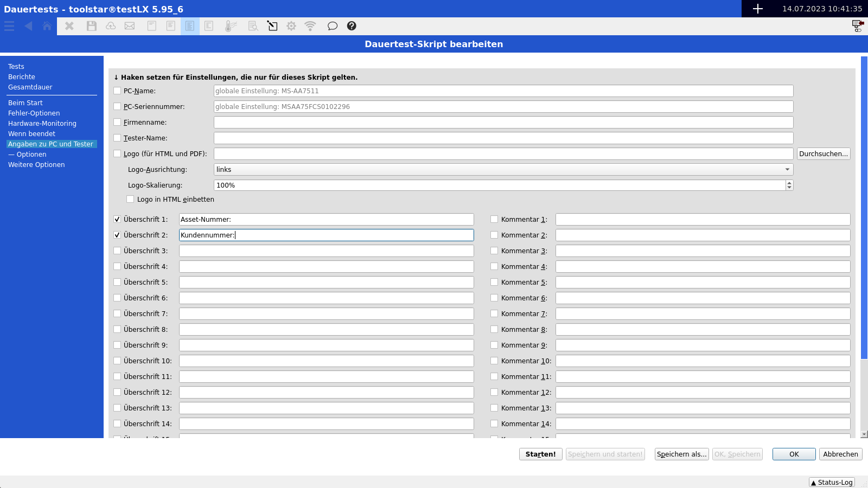Uncheck the Überschrift 1 checkbox
This screenshot has width=868, height=488.
117,220
